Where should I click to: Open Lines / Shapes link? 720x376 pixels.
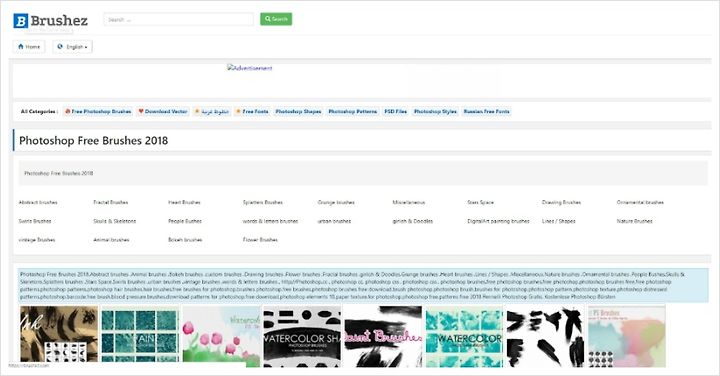coord(558,221)
